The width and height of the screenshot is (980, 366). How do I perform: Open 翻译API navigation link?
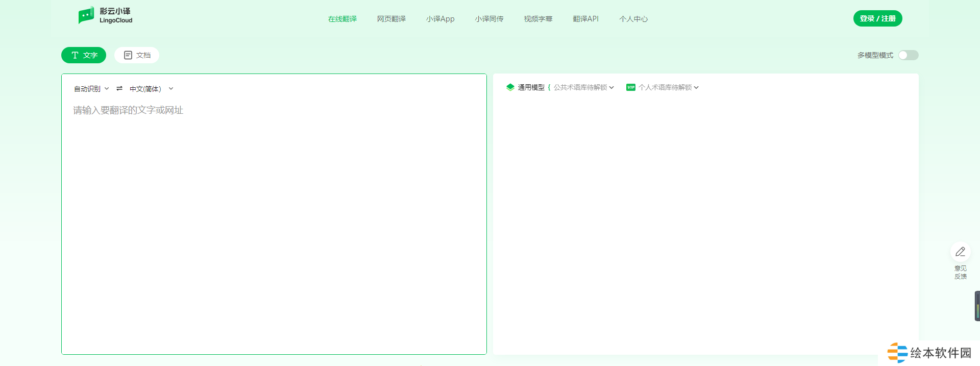[x=585, y=19]
